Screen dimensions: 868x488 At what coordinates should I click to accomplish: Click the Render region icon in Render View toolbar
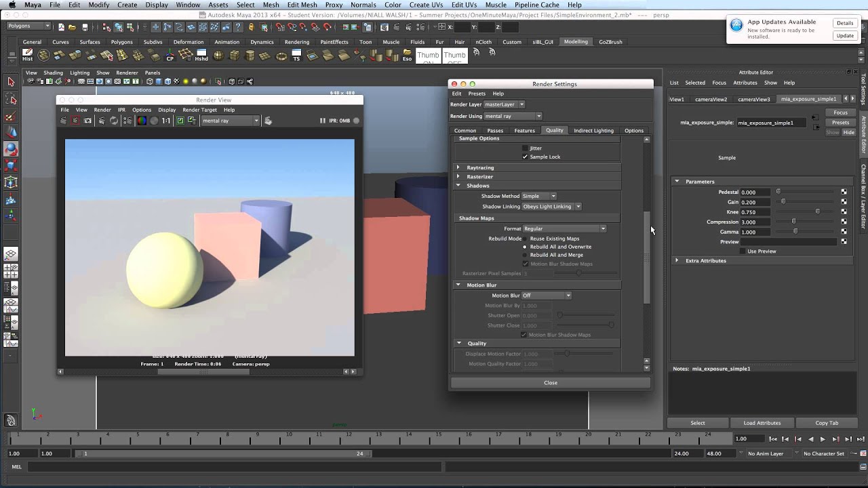tap(75, 121)
